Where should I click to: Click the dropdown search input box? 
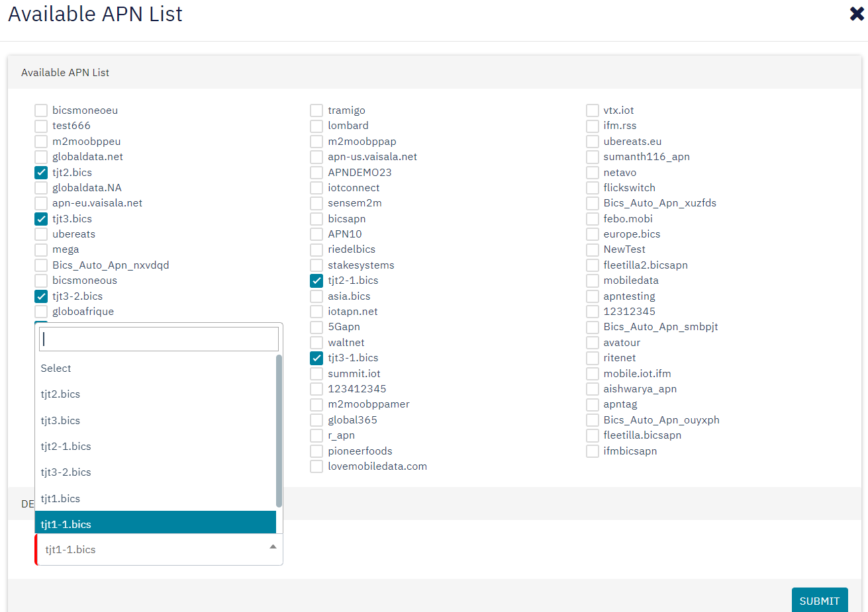pos(158,339)
